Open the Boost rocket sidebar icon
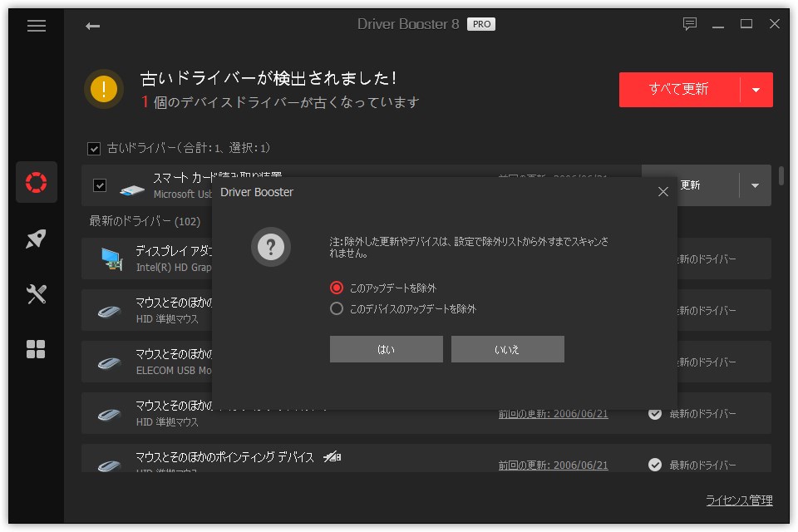 pos(36,239)
